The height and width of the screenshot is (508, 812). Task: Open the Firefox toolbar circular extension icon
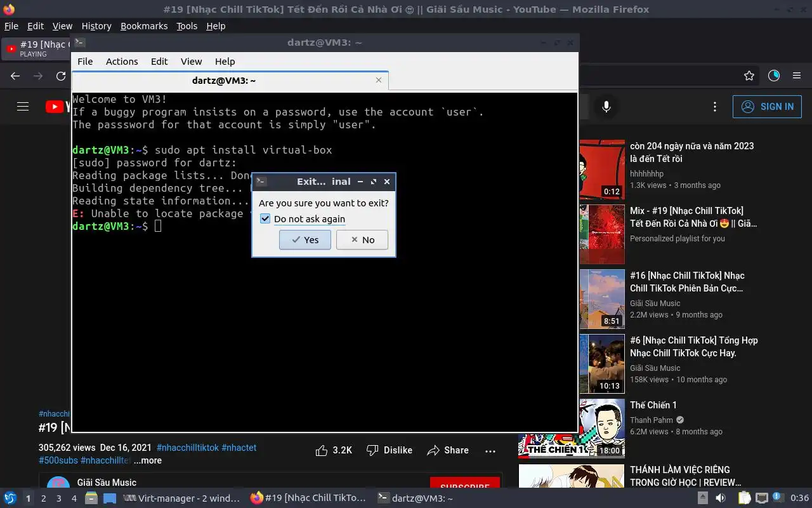click(x=774, y=76)
